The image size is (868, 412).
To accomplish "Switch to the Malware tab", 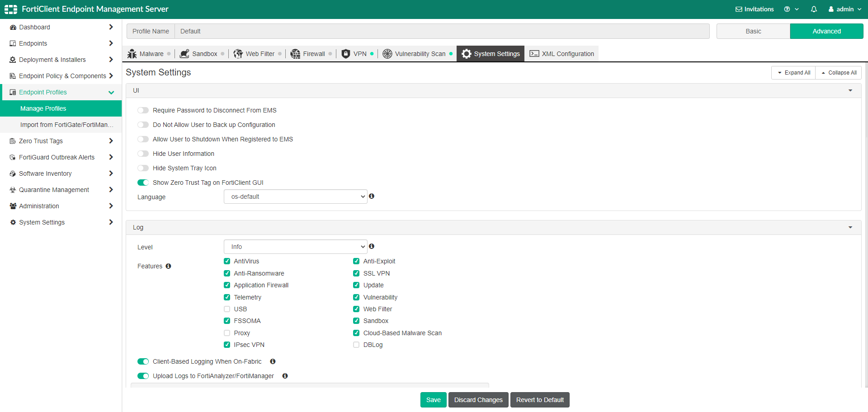I will pyautogui.click(x=149, y=54).
